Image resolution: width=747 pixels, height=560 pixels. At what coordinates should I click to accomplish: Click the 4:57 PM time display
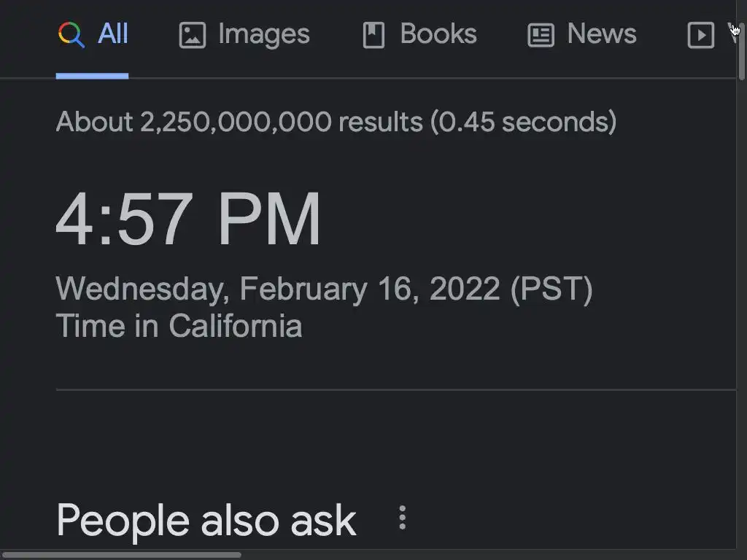(x=188, y=219)
